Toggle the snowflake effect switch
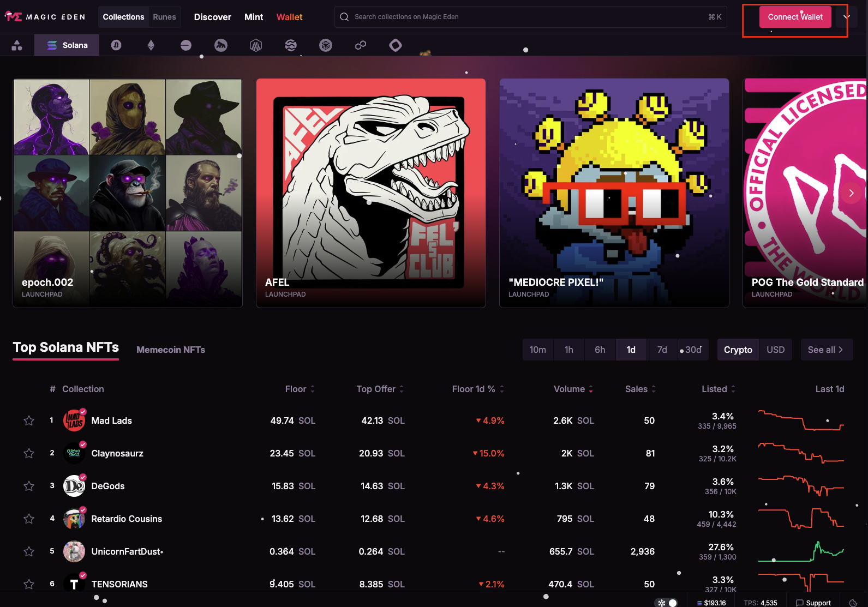This screenshot has width=868, height=607. point(667,603)
